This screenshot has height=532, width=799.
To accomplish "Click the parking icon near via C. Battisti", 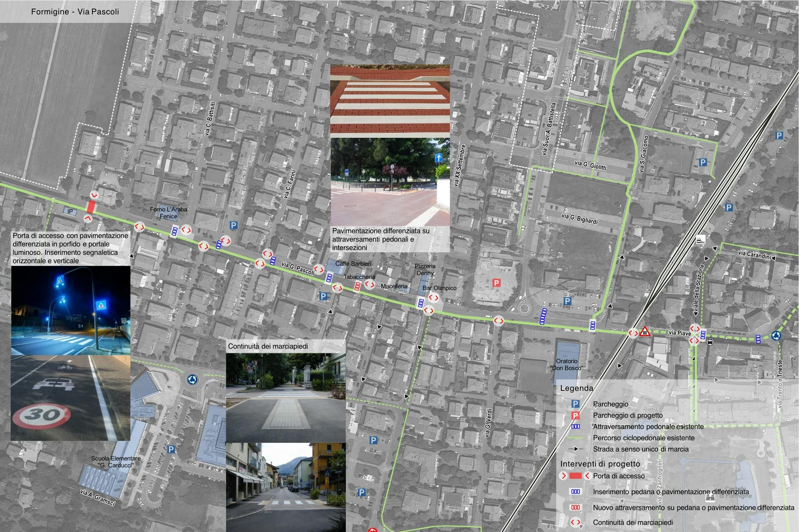I will [x=233, y=225].
